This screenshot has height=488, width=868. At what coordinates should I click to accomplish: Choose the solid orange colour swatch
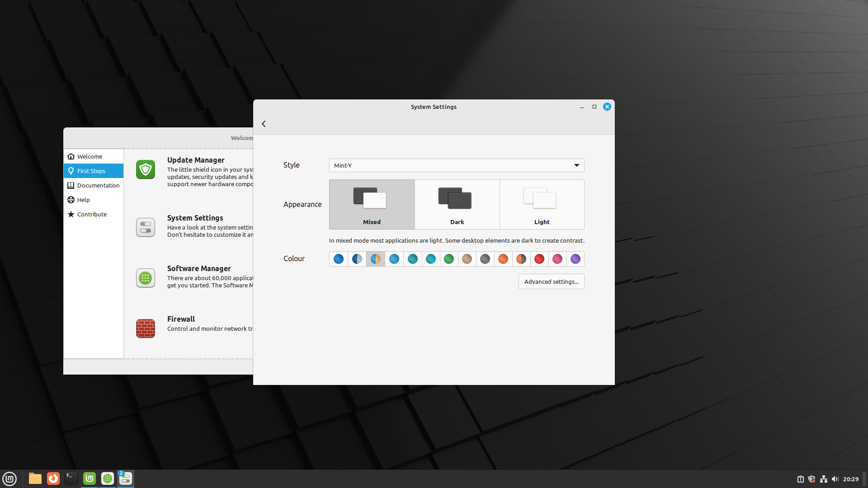(503, 259)
